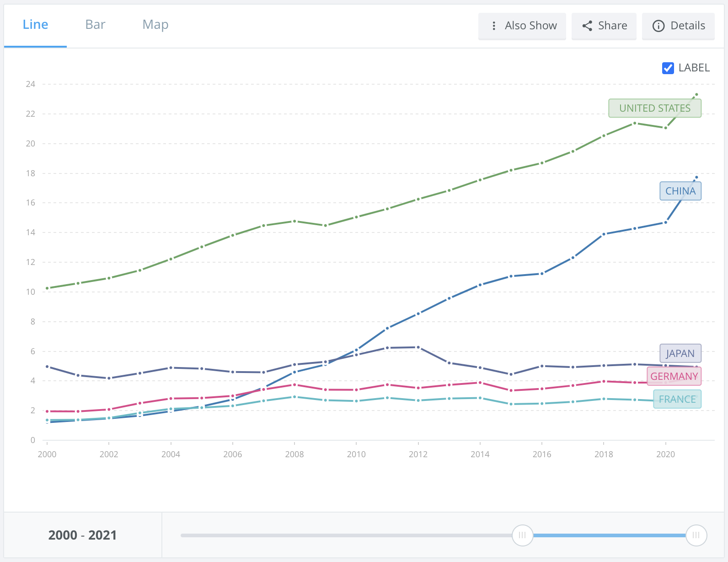Open the Also Show menu
The height and width of the screenshot is (562, 728).
(522, 26)
